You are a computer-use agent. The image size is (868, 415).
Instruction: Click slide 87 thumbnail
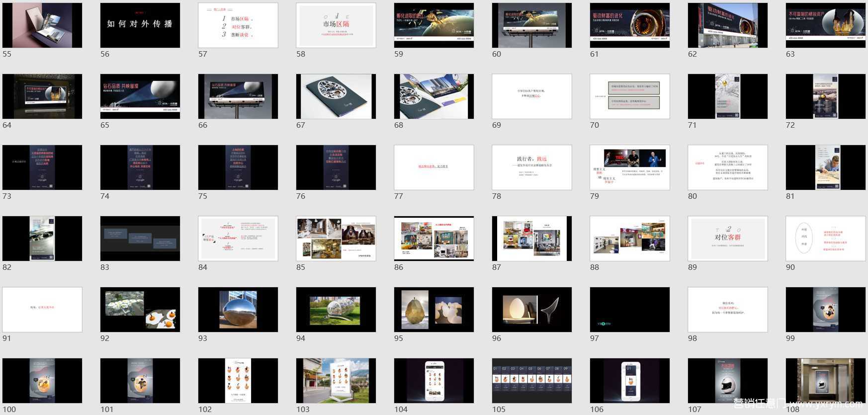point(532,239)
